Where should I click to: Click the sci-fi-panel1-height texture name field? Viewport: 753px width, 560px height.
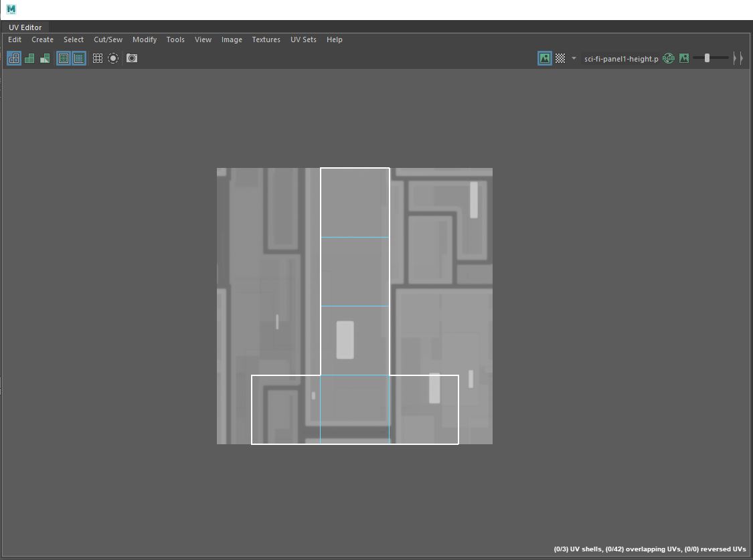click(x=620, y=58)
